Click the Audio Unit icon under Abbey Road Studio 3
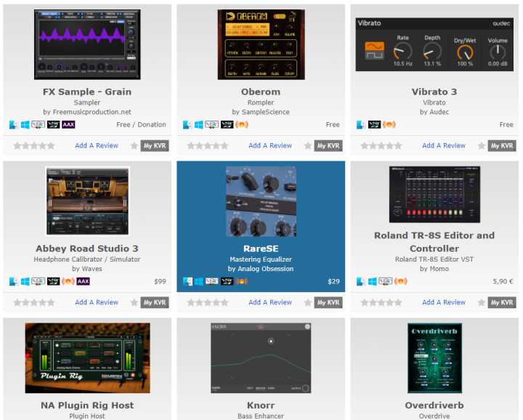 click(68, 281)
